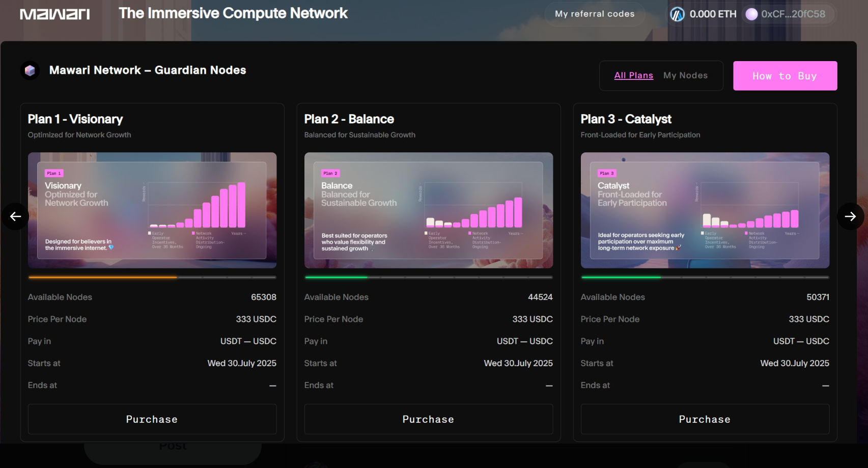Open Plan 3 Catalyst chart image
The width and height of the screenshot is (868, 468).
click(x=705, y=210)
